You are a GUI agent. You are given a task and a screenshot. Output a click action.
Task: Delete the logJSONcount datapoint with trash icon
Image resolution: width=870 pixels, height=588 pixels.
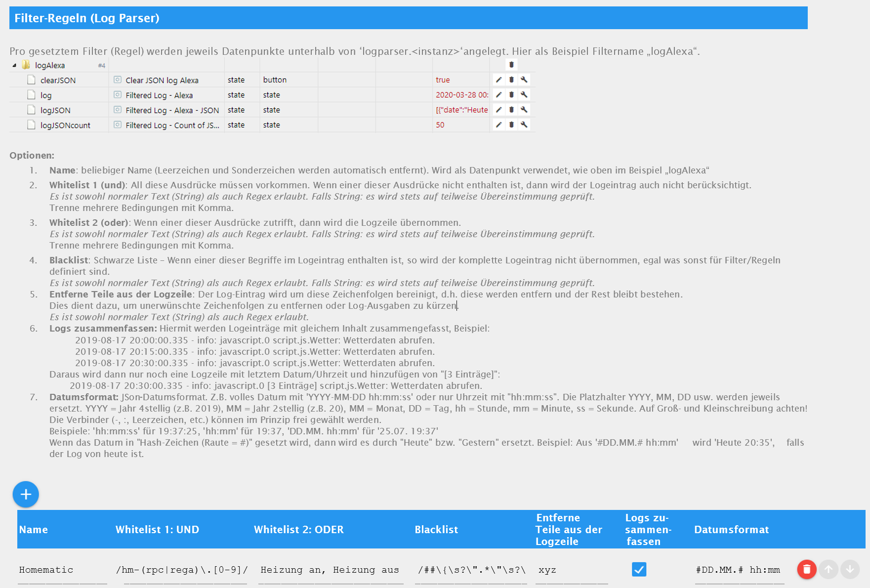tap(511, 125)
